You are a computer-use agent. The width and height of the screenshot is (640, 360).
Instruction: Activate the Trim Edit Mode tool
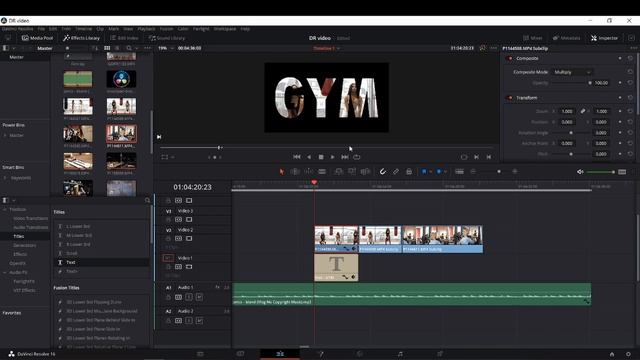(295, 172)
